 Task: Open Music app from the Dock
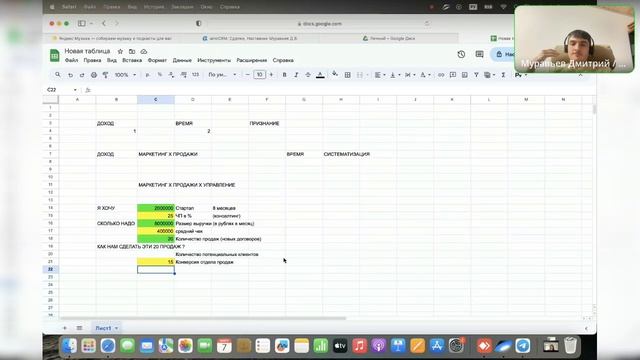pyautogui.click(x=360, y=346)
